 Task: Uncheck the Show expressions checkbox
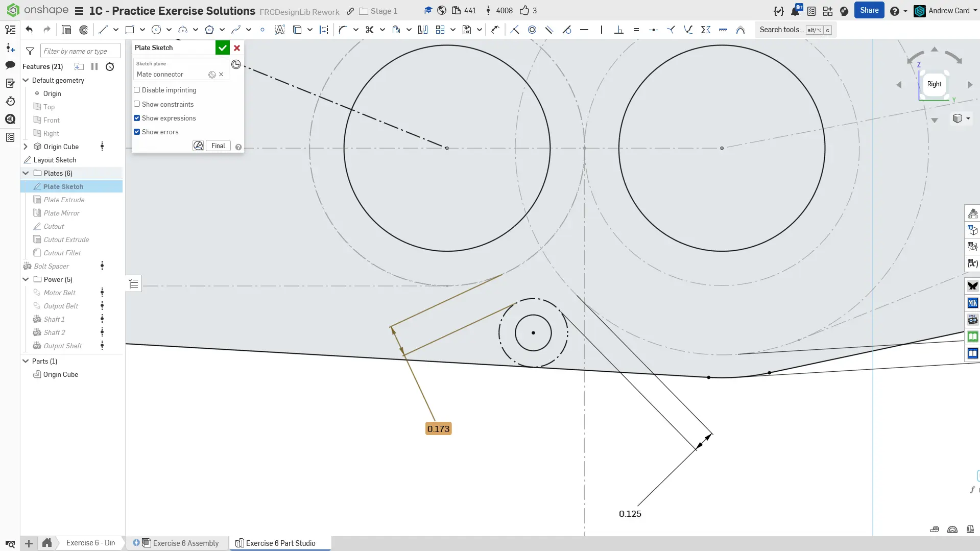tap(137, 118)
